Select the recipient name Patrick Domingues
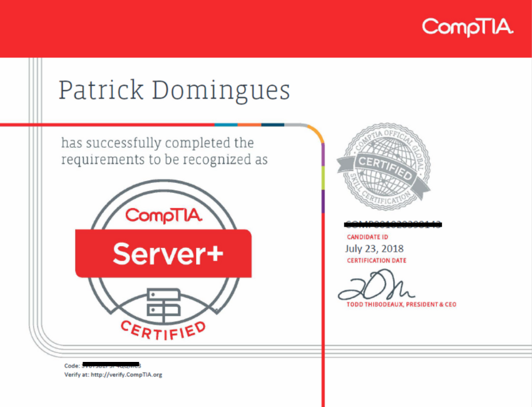The width and height of the screenshot is (532, 407). (x=174, y=90)
